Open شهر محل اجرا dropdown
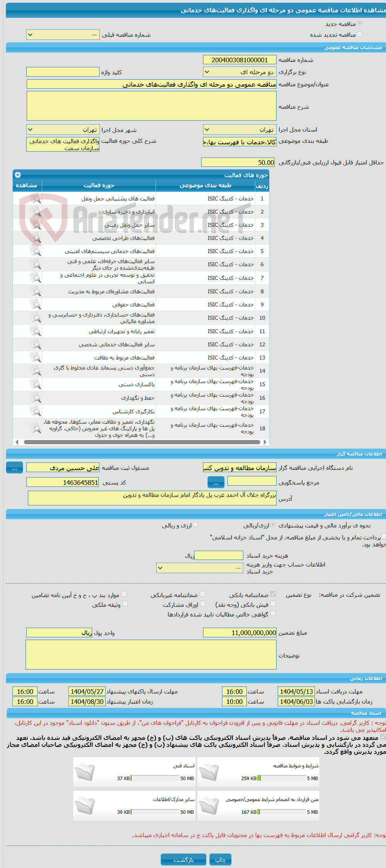This screenshot has height=868, width=386. pos(63,130)
